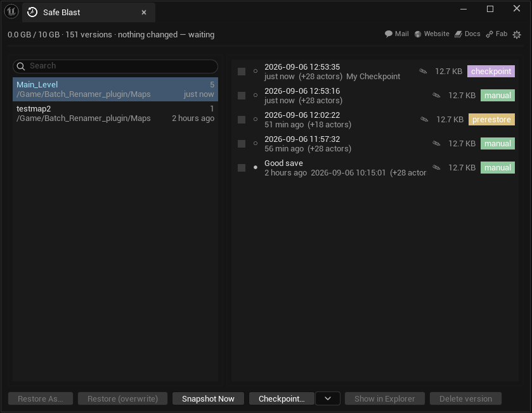Open the dropdown arrow beside Checkpoint
This screenshot has width=532, height=413.
click(x=328, y=399)
